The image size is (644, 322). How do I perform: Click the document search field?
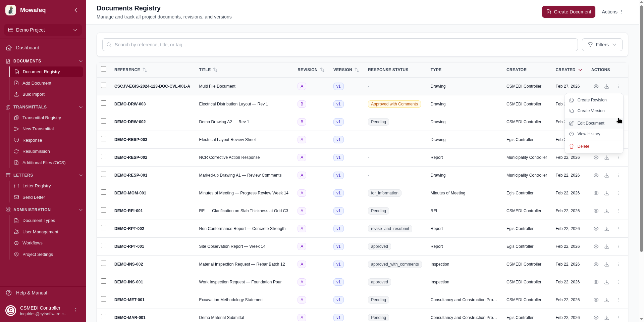pyautogui.click(x=340, y=45)
